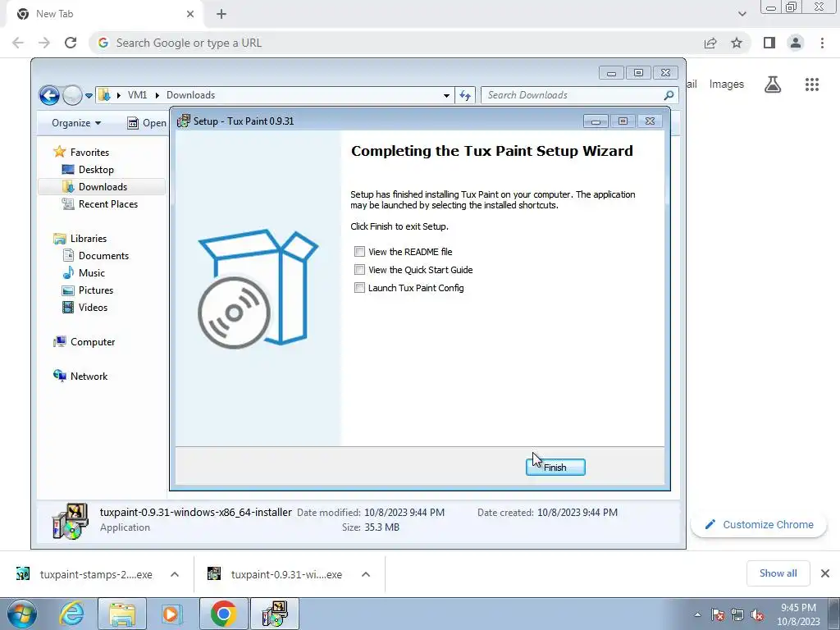
Task: Check View the Quick Start Guide checkbox
Action: click(359, 269)
